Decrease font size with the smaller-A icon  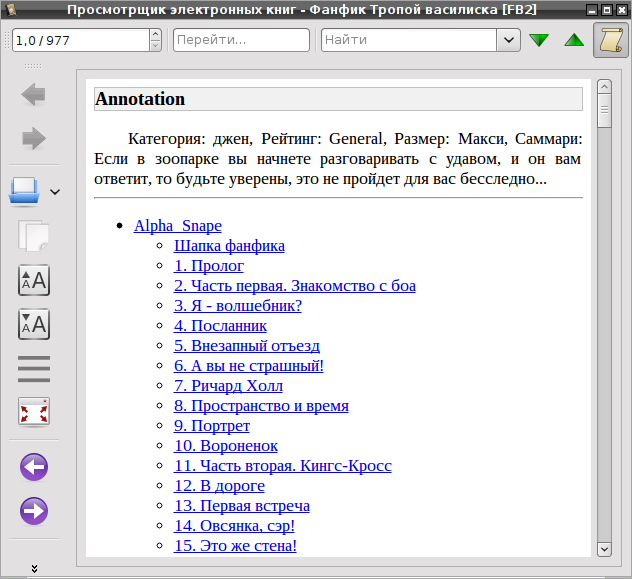click(x=34, y=324)
